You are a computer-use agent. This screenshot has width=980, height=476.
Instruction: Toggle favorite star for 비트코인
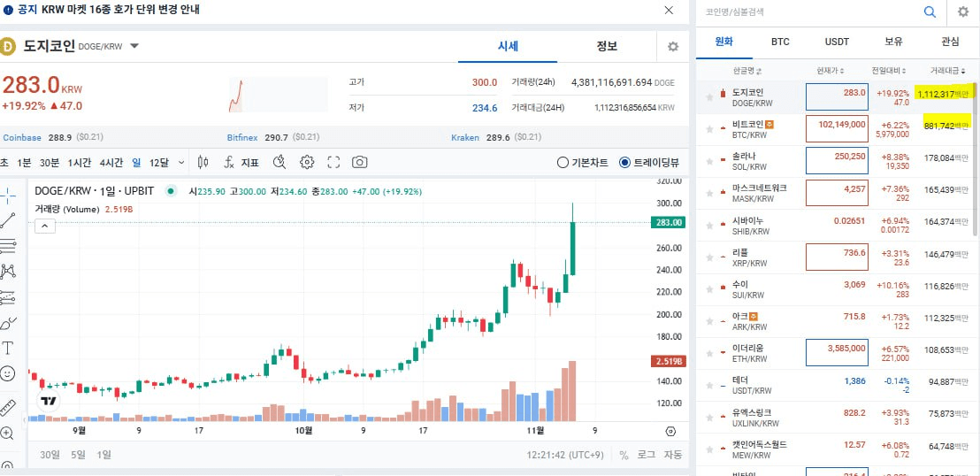(x=709, y=130)
